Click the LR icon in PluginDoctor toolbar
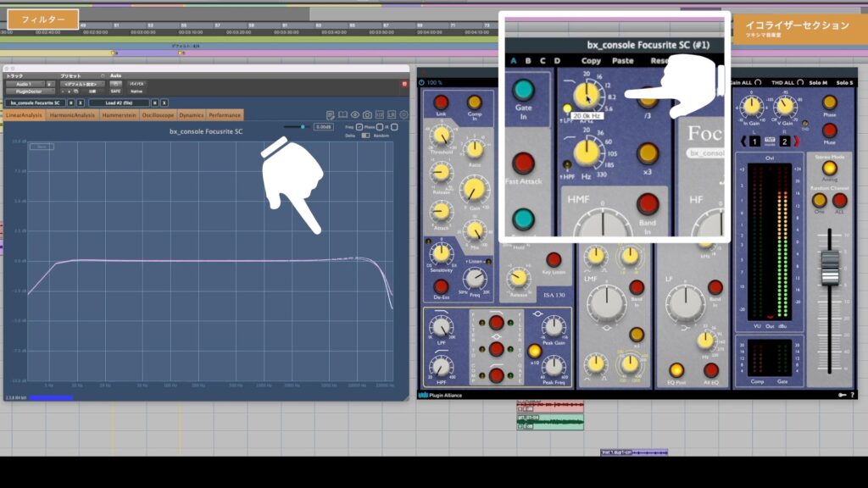The image size is (868, 488). (392, 115)
